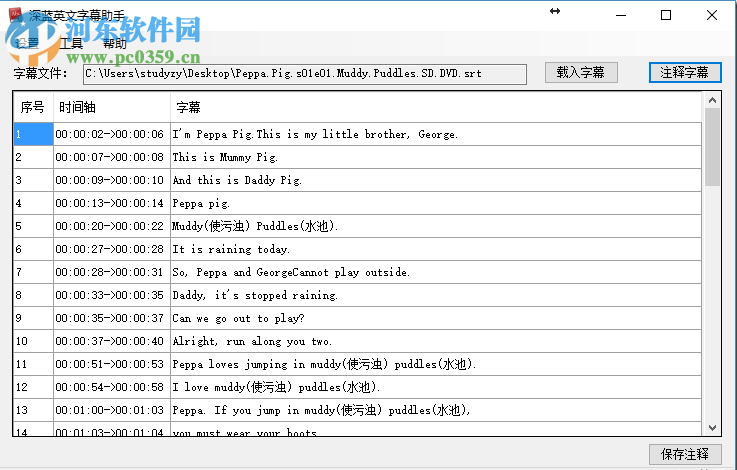Close the 深蓝英文字幕助手 window
The image size is (737, 470).
[712, 15]
